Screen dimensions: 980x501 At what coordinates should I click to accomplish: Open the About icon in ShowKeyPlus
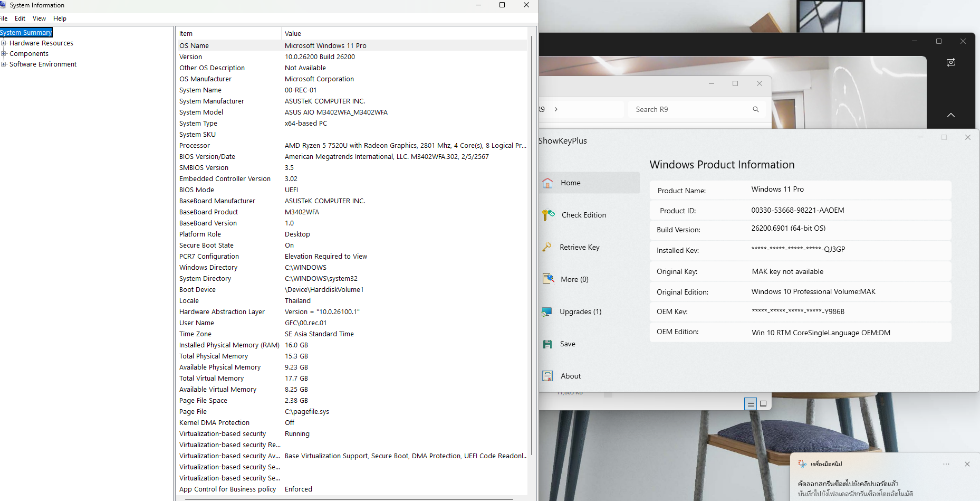pos(548,376)
